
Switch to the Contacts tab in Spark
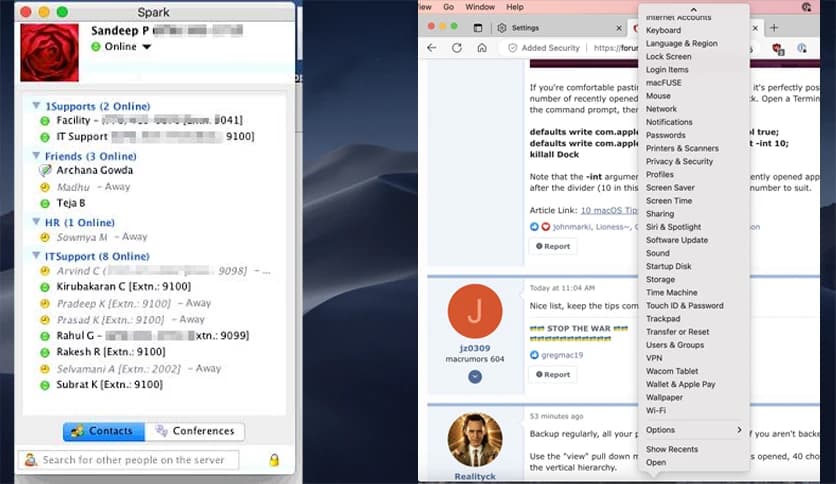[x=103, y=431]
